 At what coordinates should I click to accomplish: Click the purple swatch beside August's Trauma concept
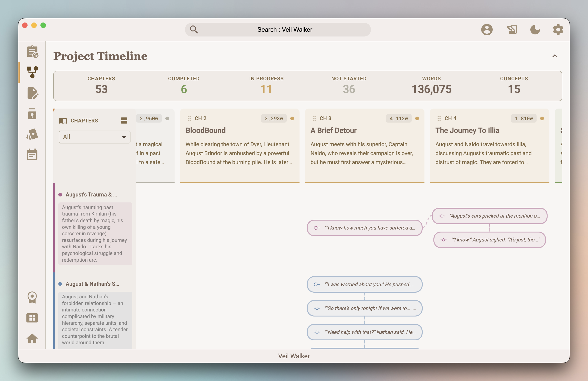pyautogui.click(x=60, y=194)
